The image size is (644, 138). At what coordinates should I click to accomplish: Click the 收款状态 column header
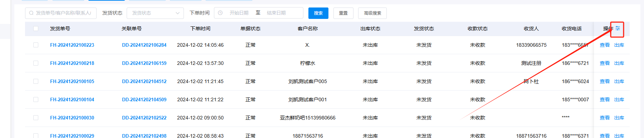pyautogui.click(x=478, y=29)
